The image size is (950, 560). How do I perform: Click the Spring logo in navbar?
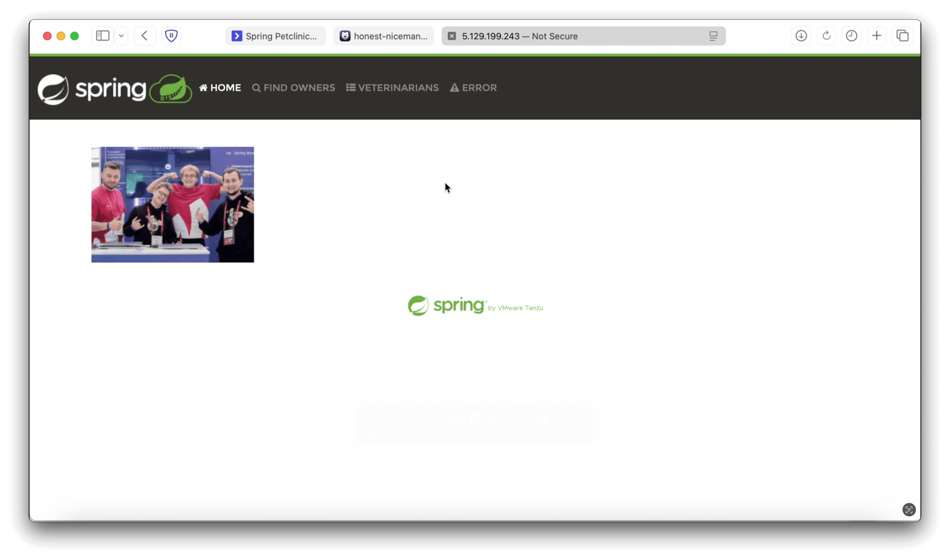(x=92, y=90)
